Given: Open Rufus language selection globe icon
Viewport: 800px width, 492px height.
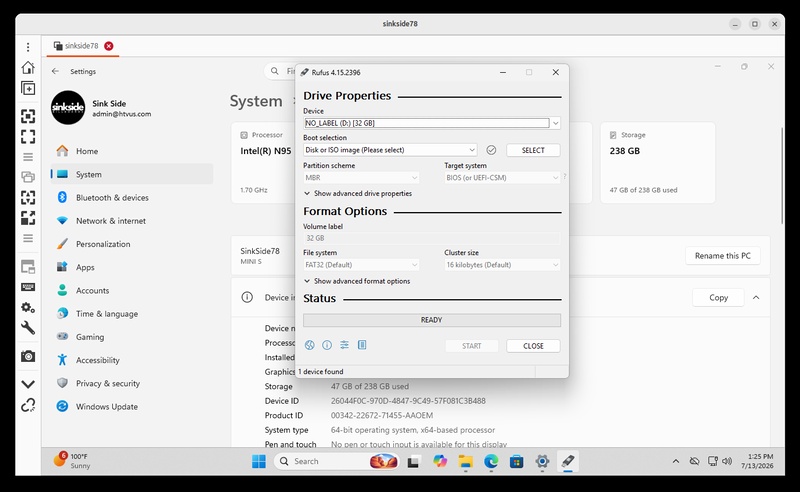Looking at the screenshot, I should [309, 345].
